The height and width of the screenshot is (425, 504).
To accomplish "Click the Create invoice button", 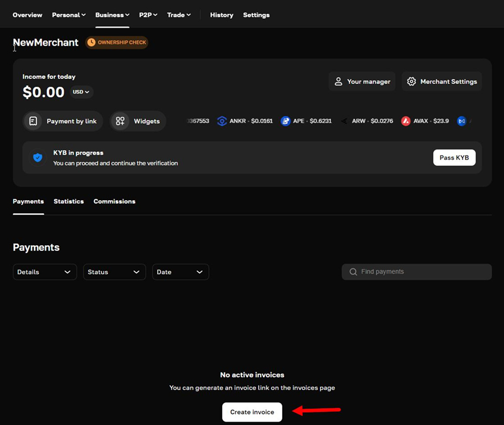I will pyautogui.click(x=252, y=411).
